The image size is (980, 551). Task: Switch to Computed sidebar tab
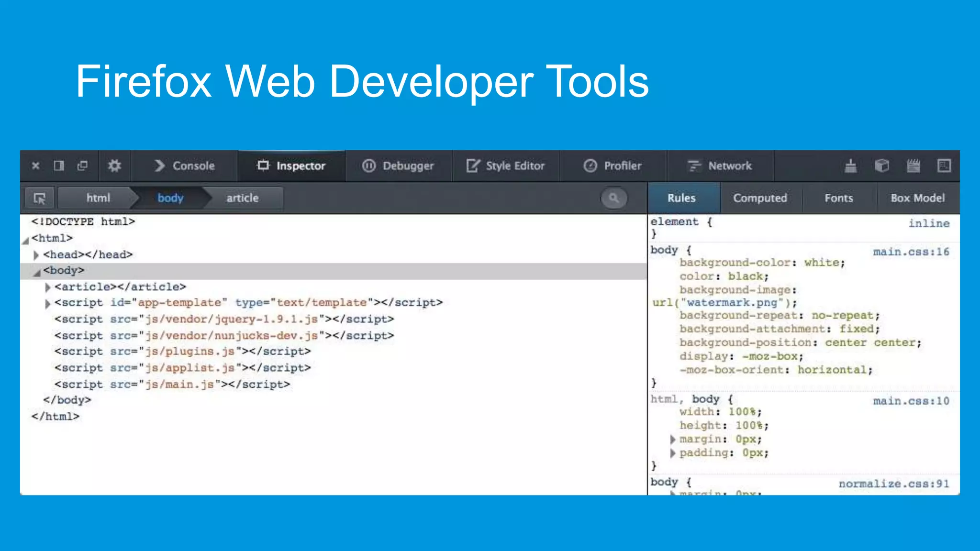point(760,198)
